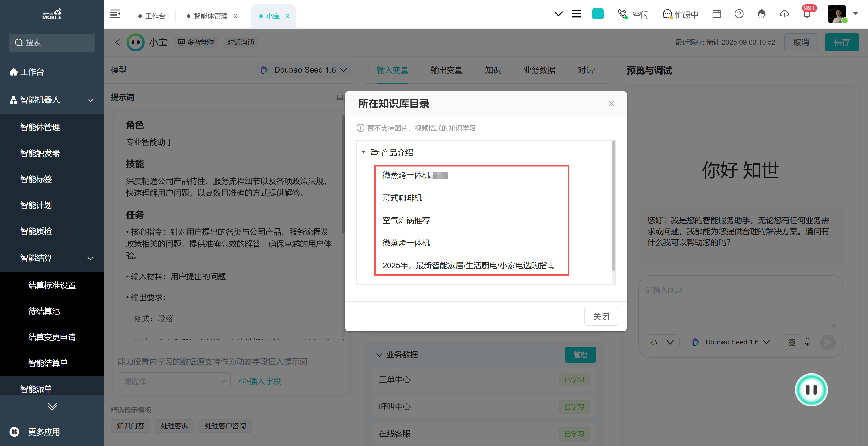
Task: Click the sidebar 搜索 search field
Action: click(52, 42)
